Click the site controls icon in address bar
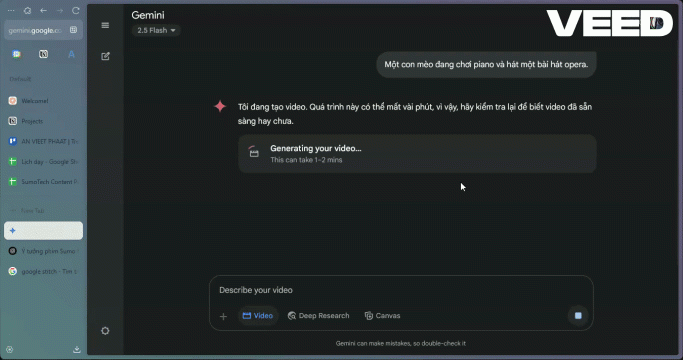The height and width of the screenshot is (360, 683). (x=73, y=30)
